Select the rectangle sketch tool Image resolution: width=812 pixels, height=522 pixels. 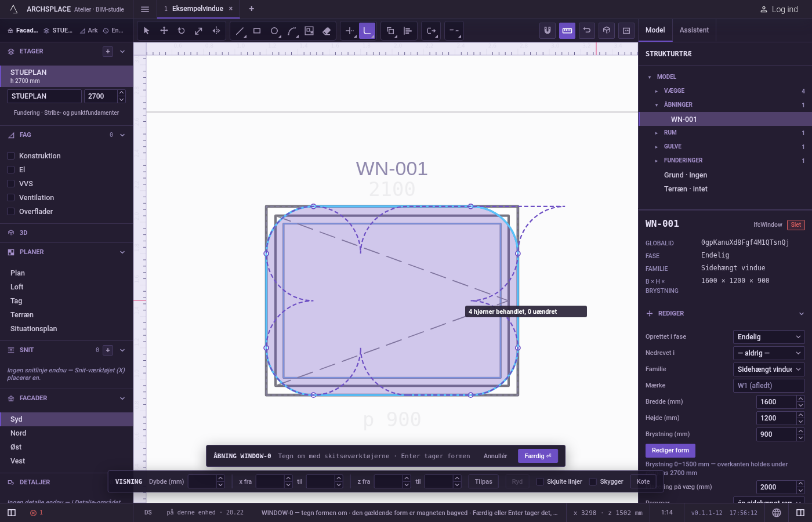(x=257, y=31)
